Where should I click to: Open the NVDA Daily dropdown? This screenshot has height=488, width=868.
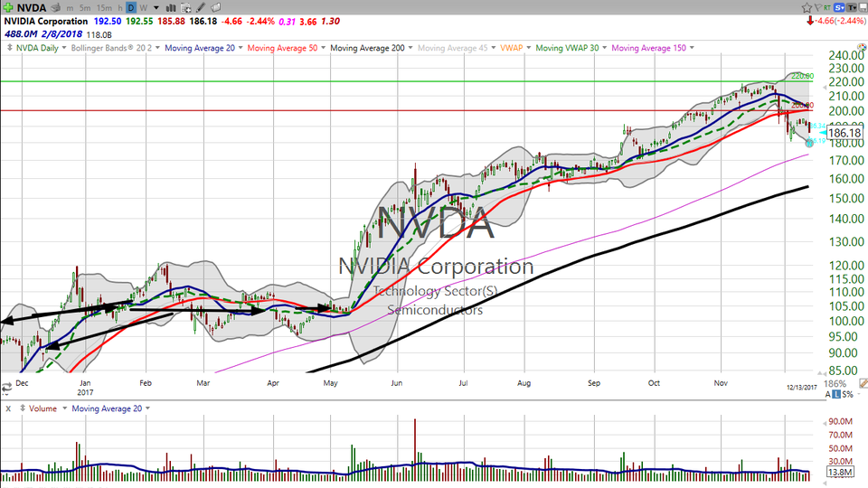coord(63,48)
